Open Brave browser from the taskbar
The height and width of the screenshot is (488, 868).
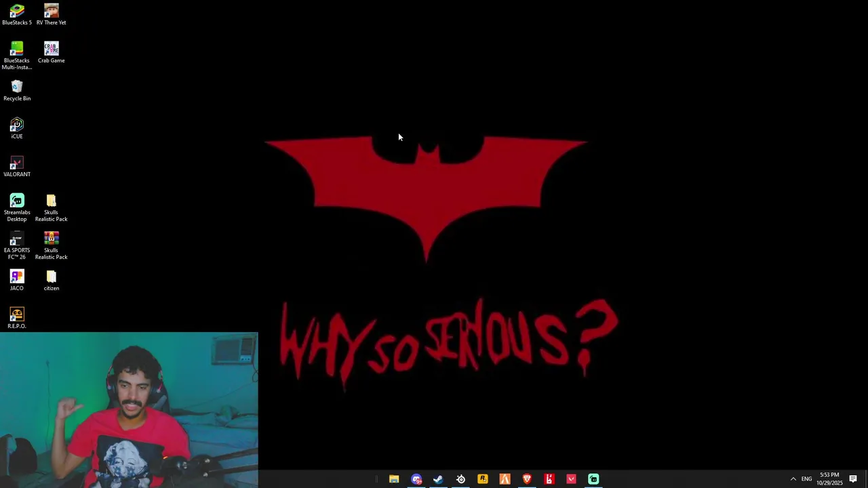(x=527, y=479)
